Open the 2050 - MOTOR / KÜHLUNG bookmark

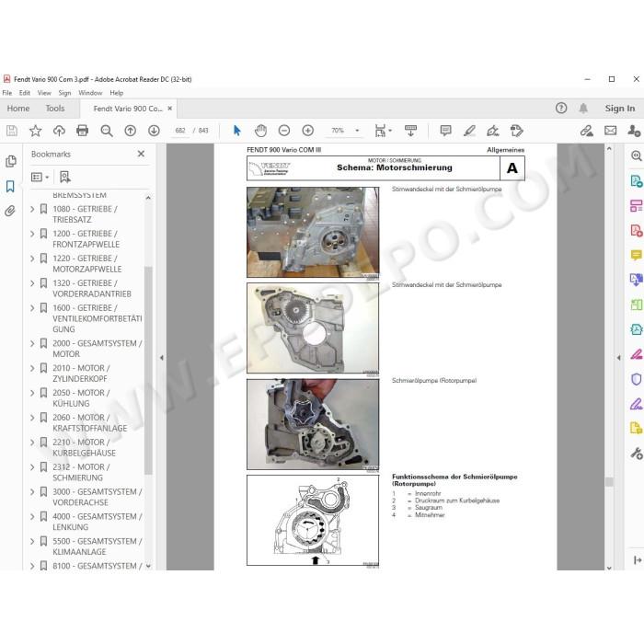(81, 398)
